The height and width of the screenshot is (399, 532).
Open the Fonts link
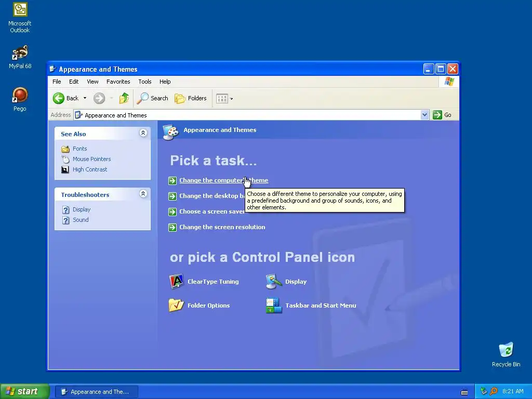(79, 149)
